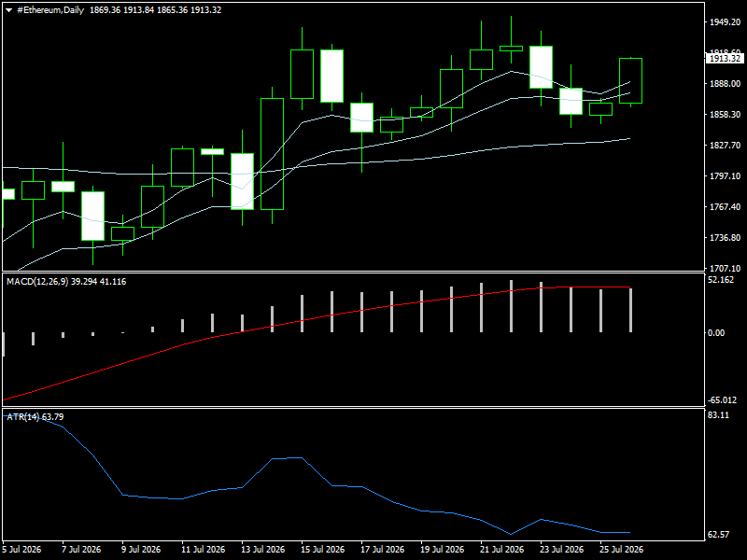The height and width of the screenshot is (560, 747).
Task: Click the 1858.30 price axis label
Action: point(725,115)
